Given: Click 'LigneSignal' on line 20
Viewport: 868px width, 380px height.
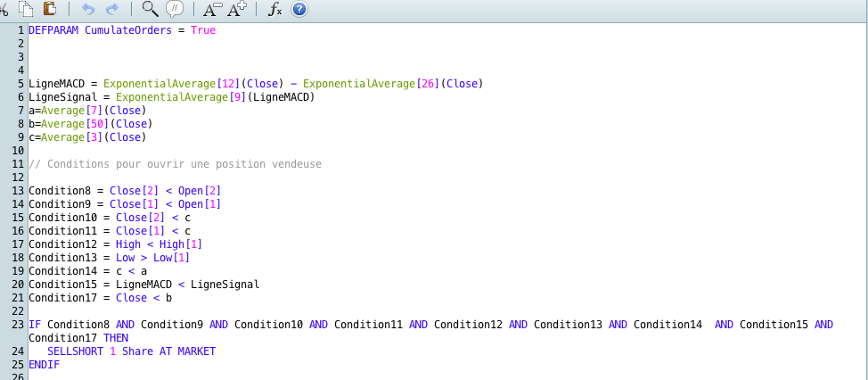Looking at the screenshot, I should [x=225, y=285].
